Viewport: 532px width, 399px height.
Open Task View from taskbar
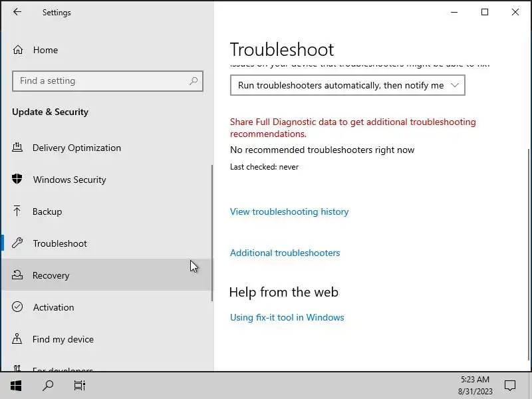tap(80, 386)
